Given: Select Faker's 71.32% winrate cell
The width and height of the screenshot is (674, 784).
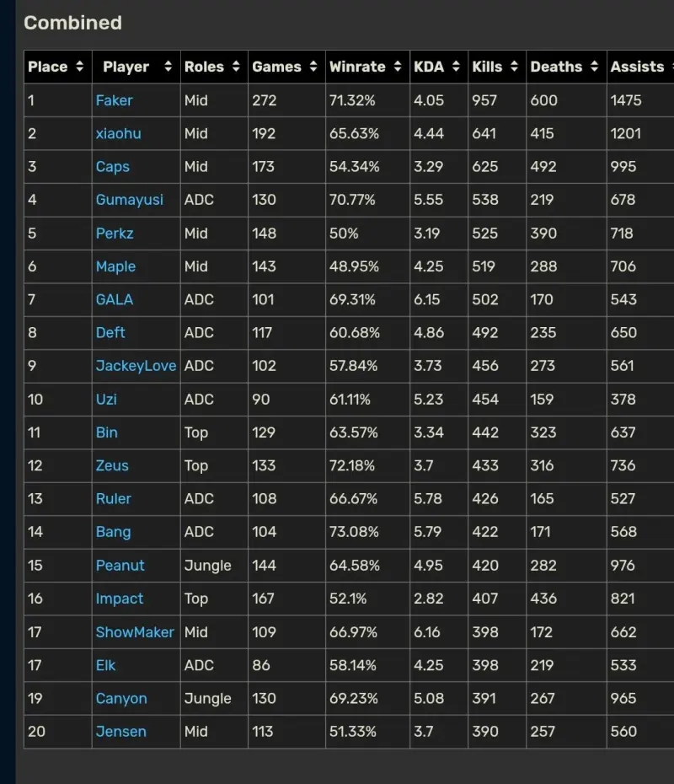Looking at the screenshot, I should (353, 100).
